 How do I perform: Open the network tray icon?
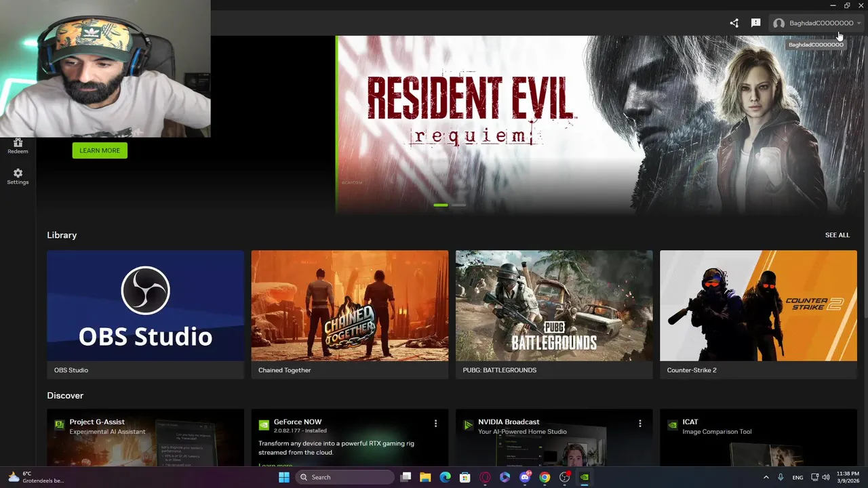tap(815, 477)
